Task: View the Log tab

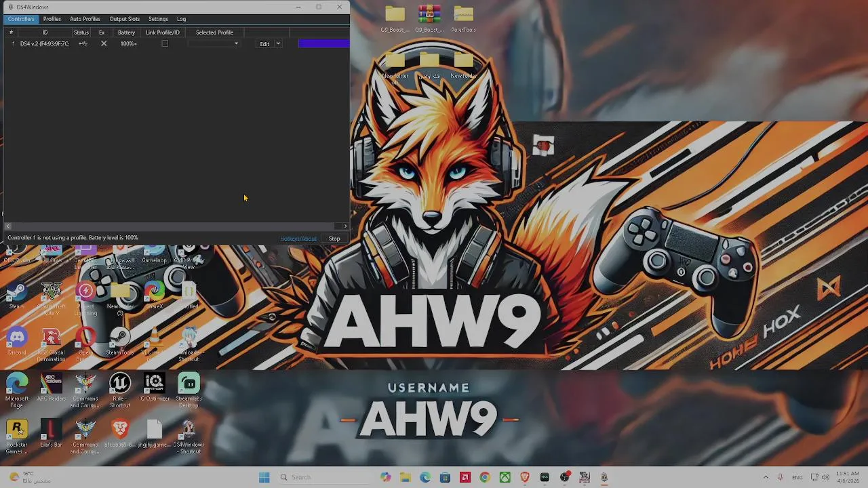Action: 181,19
